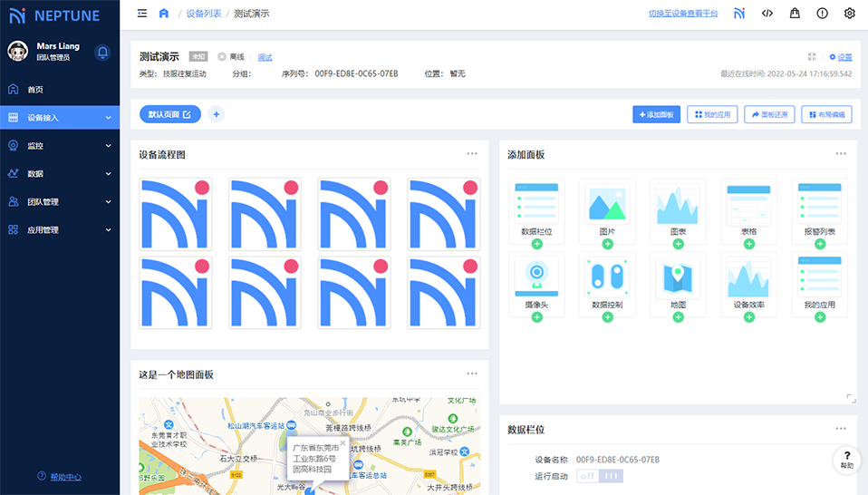Open the settings gear in top bar

[849, 14]
